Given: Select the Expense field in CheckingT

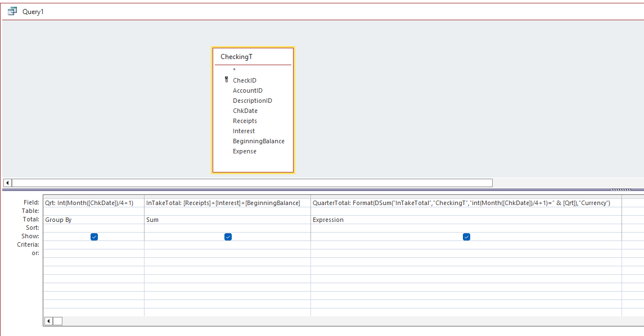Looking at the screenshot, I should [244, 151].
